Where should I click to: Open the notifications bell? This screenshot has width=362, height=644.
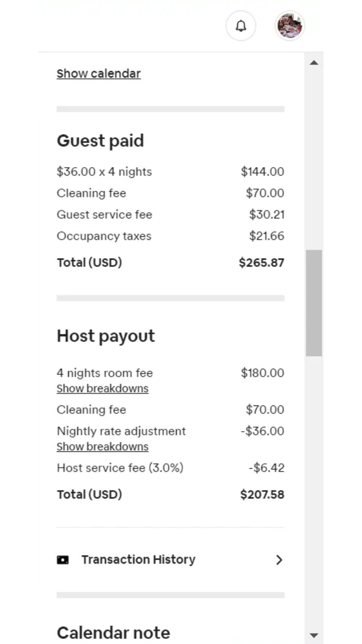point(241,26)
